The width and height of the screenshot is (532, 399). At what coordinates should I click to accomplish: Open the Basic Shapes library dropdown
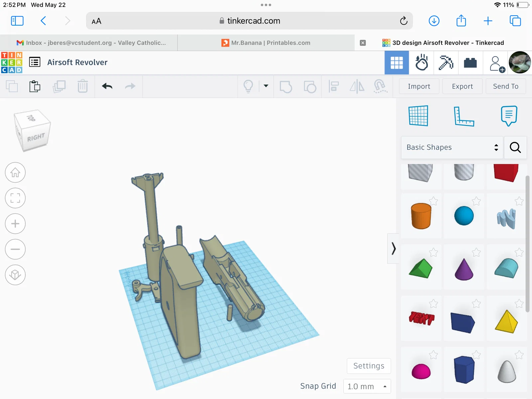coord(452,147)
